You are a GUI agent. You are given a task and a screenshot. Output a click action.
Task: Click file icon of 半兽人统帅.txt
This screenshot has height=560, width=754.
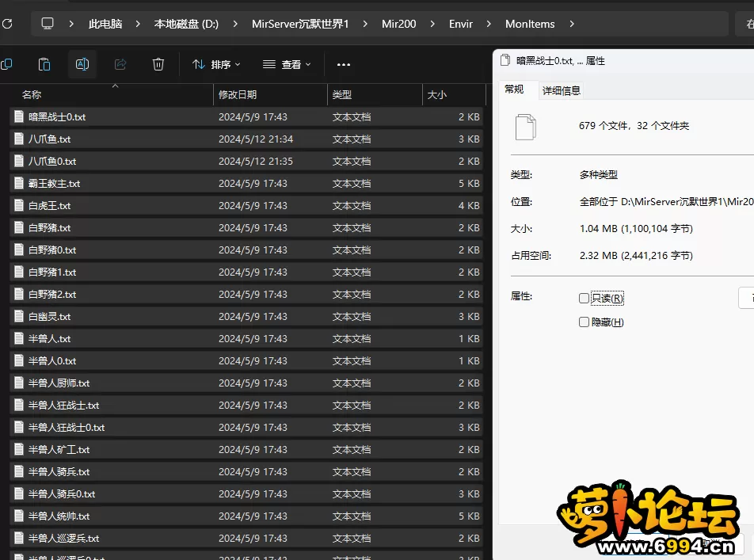[x=19, y=516]
